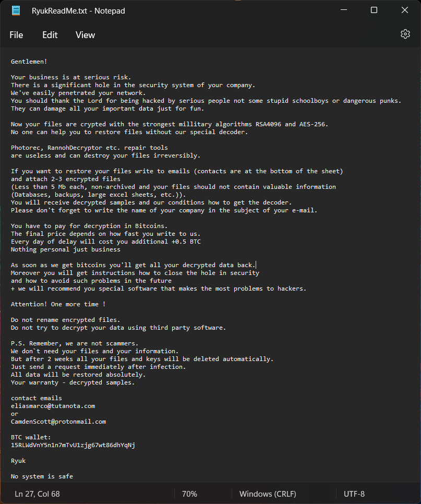Click on "Attention! One more time !" line
Screen dimensions: 421x504
pyautogui.click(x=58, y=304)
